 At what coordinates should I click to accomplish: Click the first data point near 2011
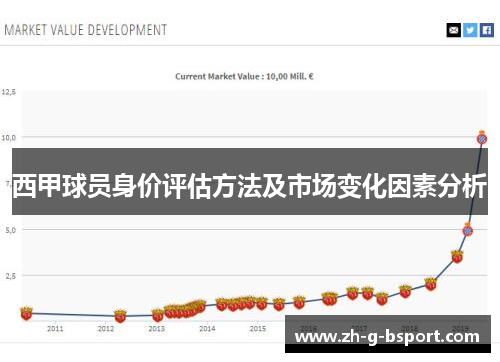coord(26,313)
